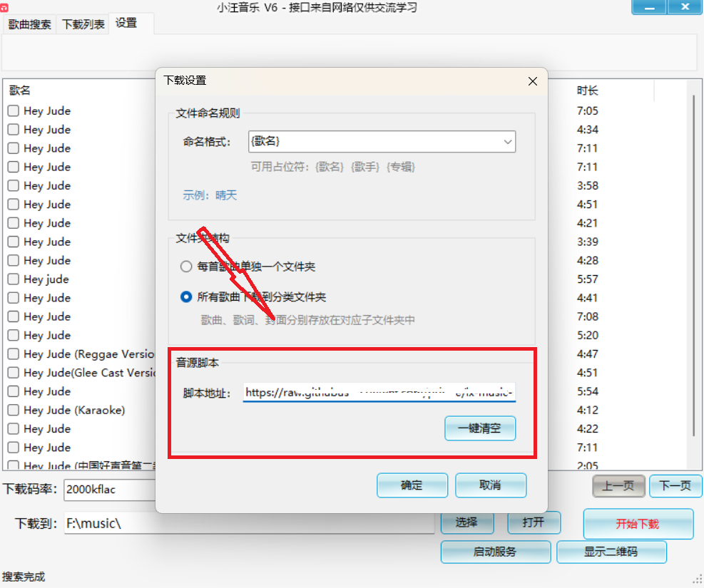This screenshot has width=704, height=588.
Task: Open the 命名格式 dropdown
Action: [507, 142]
